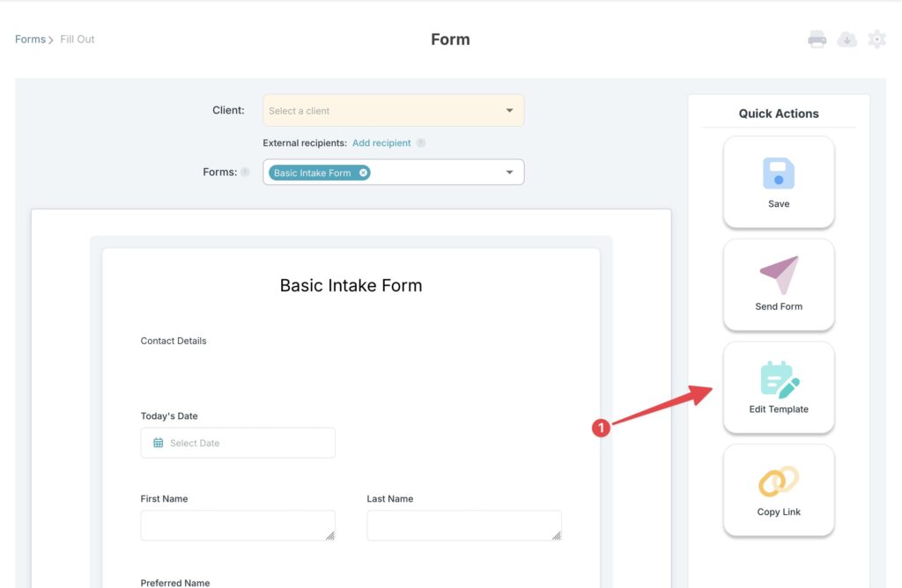Click the Fill Out breadcrumb text
Screen dimensions: 902x588
point(78,39)
